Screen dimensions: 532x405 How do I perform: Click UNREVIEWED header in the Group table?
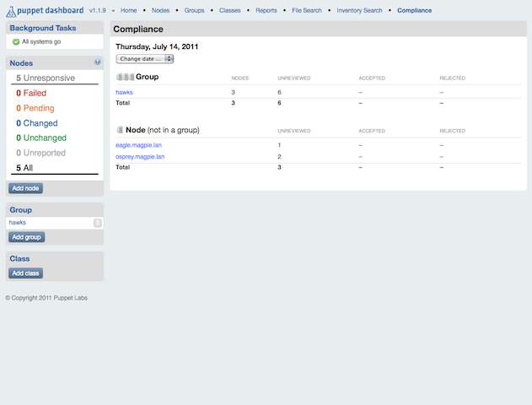click(x=294, y=78)
